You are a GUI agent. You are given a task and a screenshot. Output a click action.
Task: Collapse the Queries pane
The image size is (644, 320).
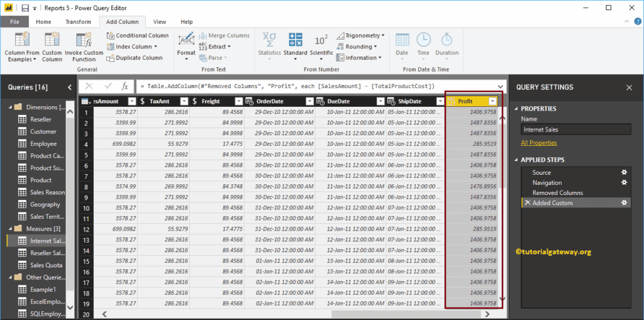70,87
